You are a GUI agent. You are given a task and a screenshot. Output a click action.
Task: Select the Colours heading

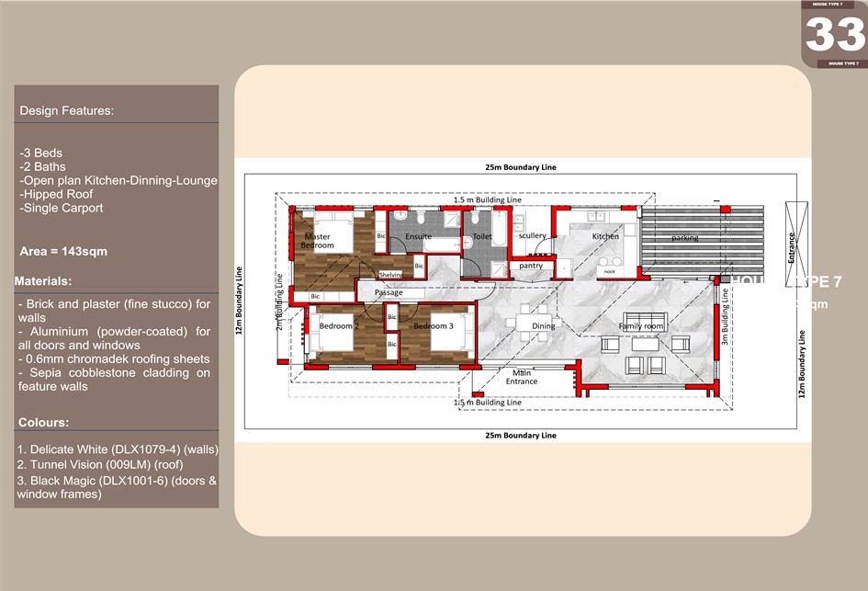[42, 422]
